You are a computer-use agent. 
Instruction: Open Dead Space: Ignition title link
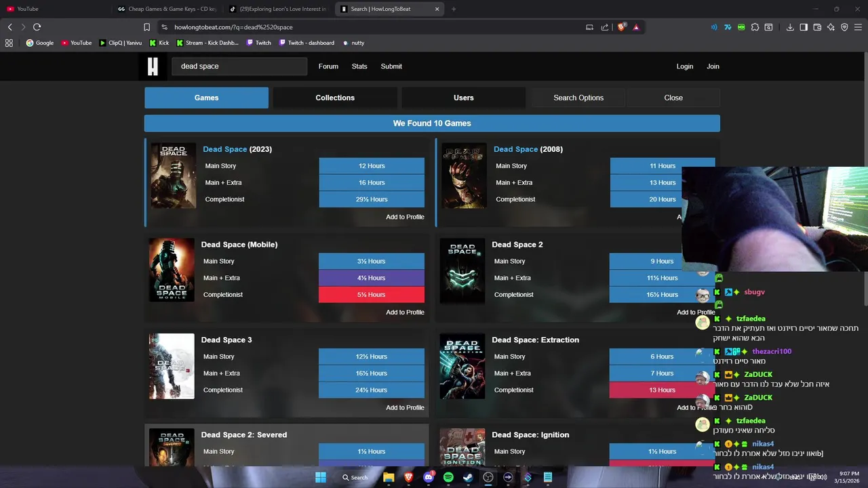click(x=530, y=435)
